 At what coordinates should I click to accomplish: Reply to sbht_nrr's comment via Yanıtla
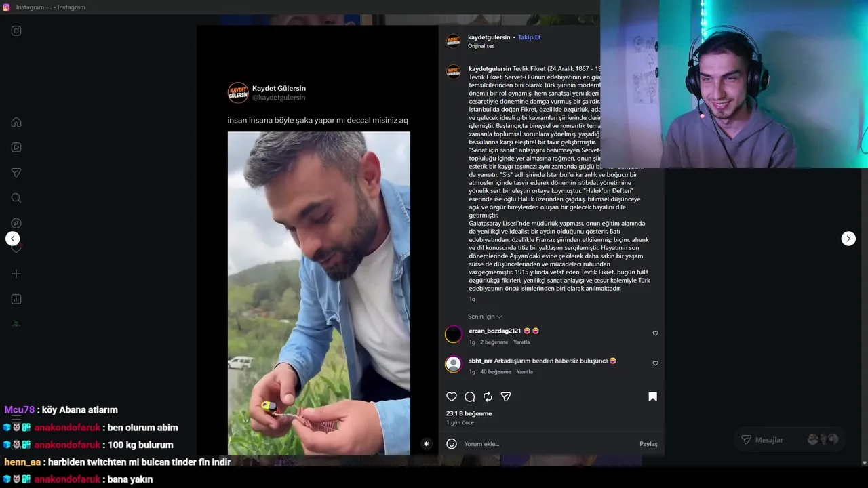point(525,372)
